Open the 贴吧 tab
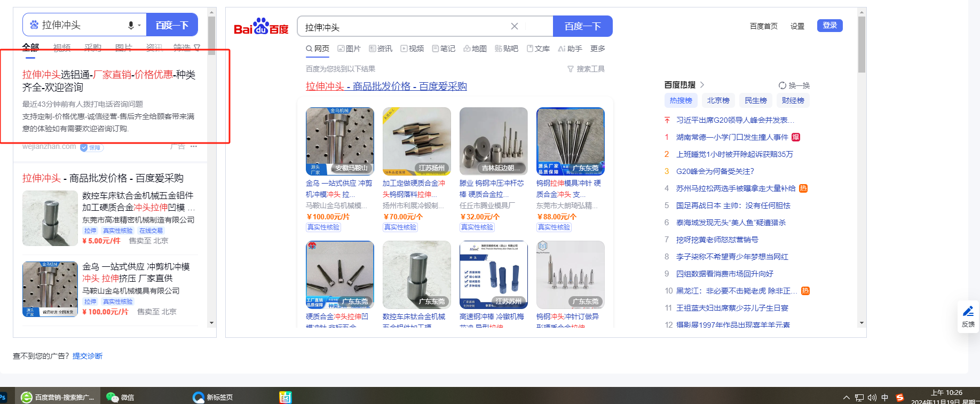 pos(507,49)
